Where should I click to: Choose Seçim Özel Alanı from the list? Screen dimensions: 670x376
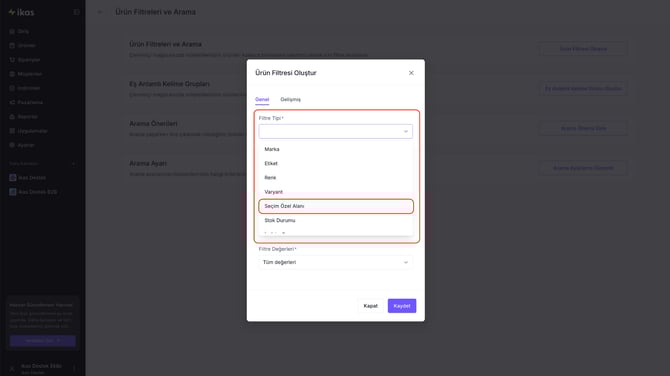[x=336, y=206]
